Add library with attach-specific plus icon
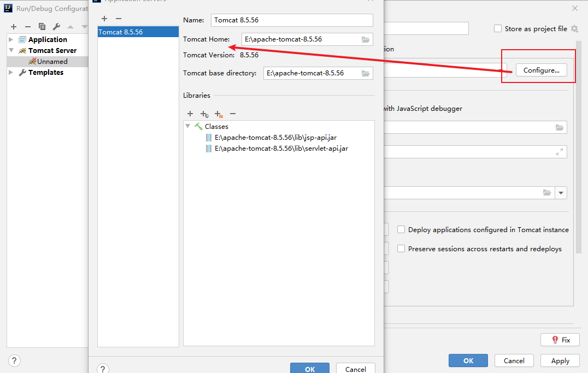The width and height of the screenshot is (588, 373). (204, 114)
